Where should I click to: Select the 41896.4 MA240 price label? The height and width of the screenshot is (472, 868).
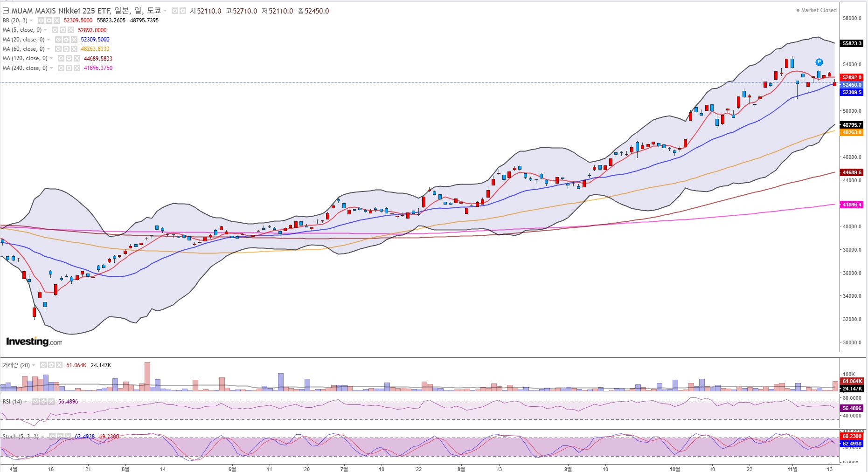[x=852, y=205]
